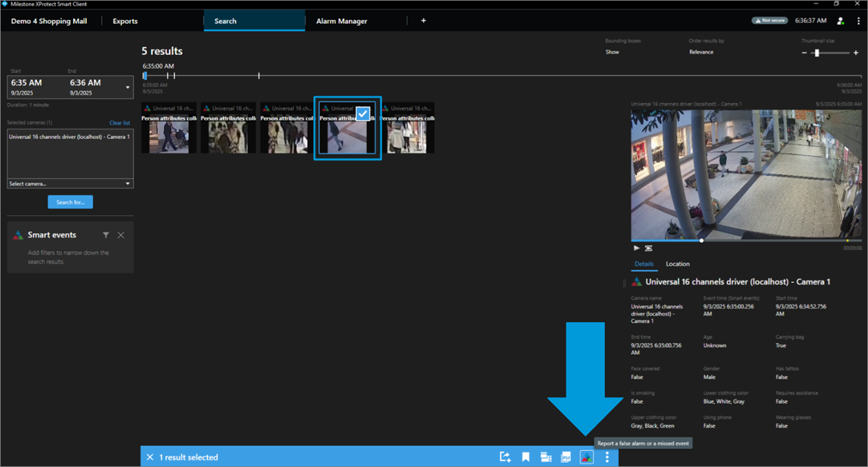Open the Select camera dropdown
The width and height of the screenshot is (868, 467).
pos(70,184)
